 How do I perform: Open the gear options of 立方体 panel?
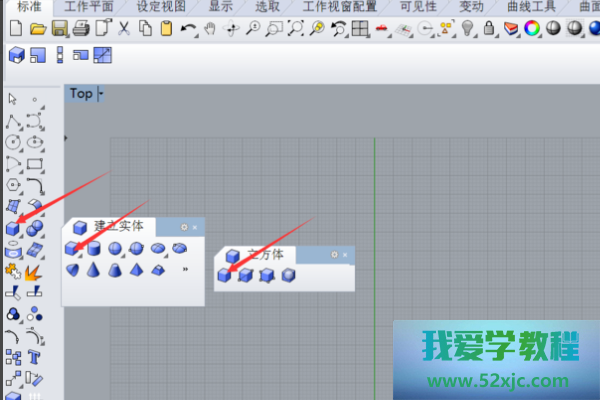coord(334,255)
